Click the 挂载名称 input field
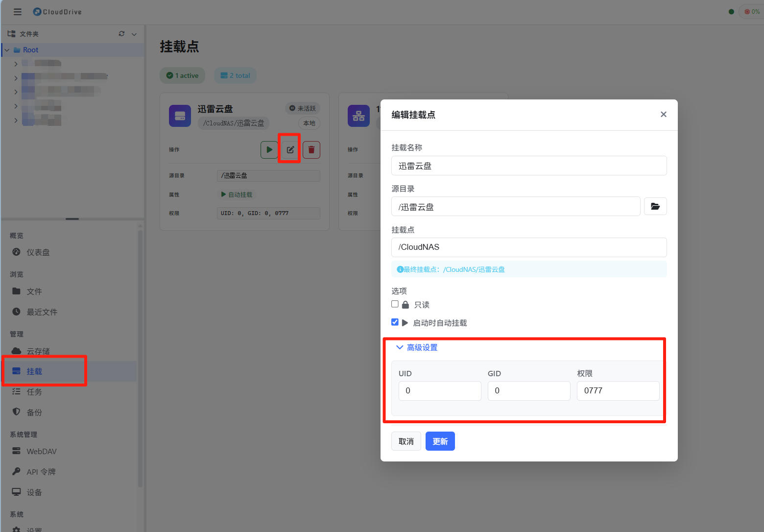The height and width of the screenshot is (532, 764). [x=529, y=166]
